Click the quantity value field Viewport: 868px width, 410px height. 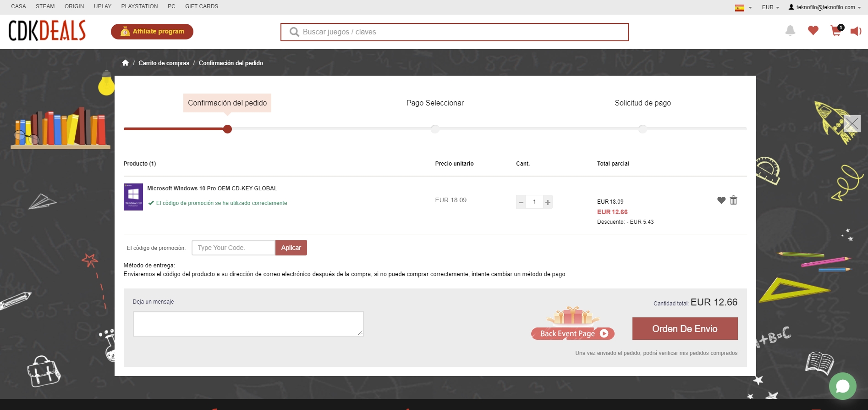[534, 202]
